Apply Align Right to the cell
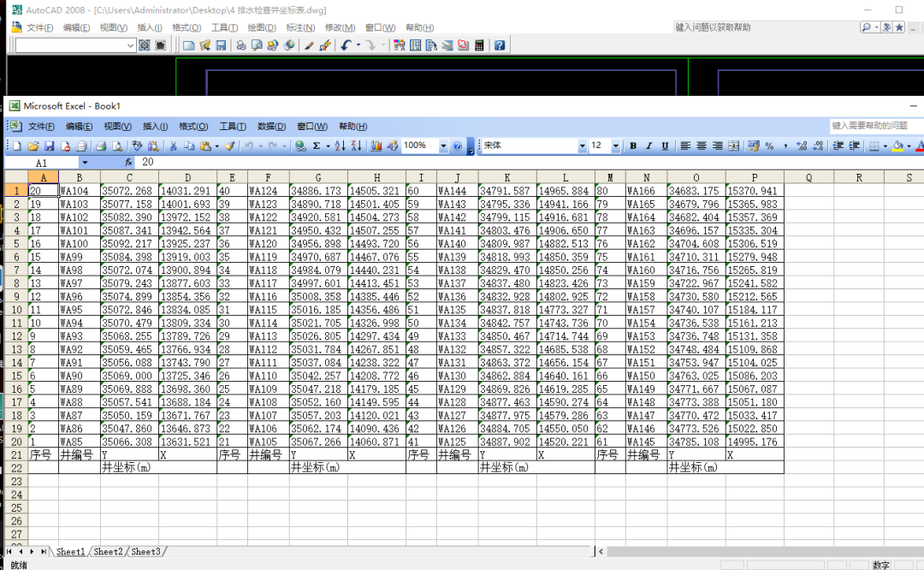This screenshot has width=924, height=570. tap(717, 146)
